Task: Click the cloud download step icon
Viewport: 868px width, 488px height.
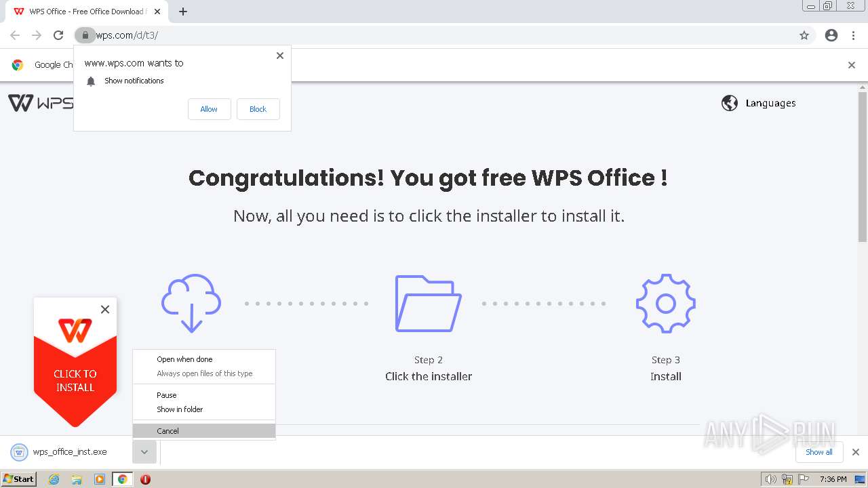Action: pos(191,303)
